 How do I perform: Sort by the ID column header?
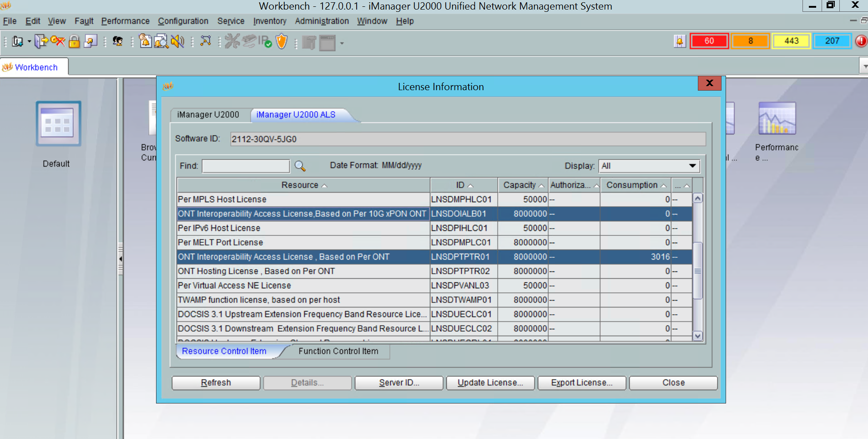pos(464,185)
